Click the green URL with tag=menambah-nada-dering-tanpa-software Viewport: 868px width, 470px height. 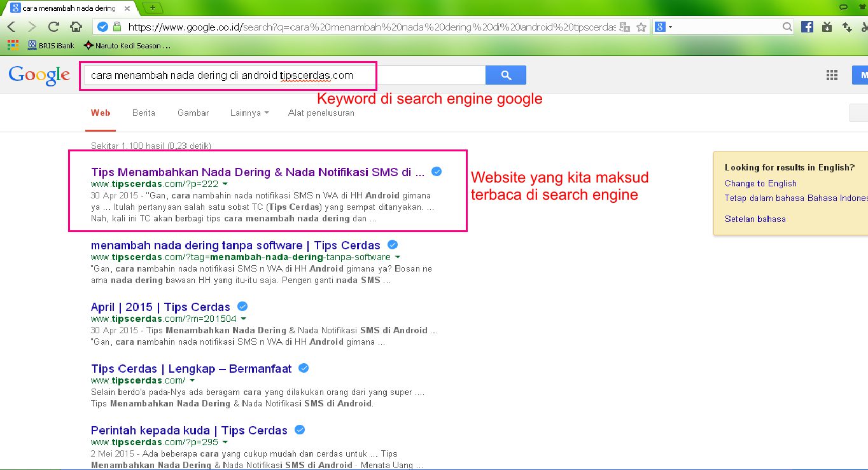241,257
